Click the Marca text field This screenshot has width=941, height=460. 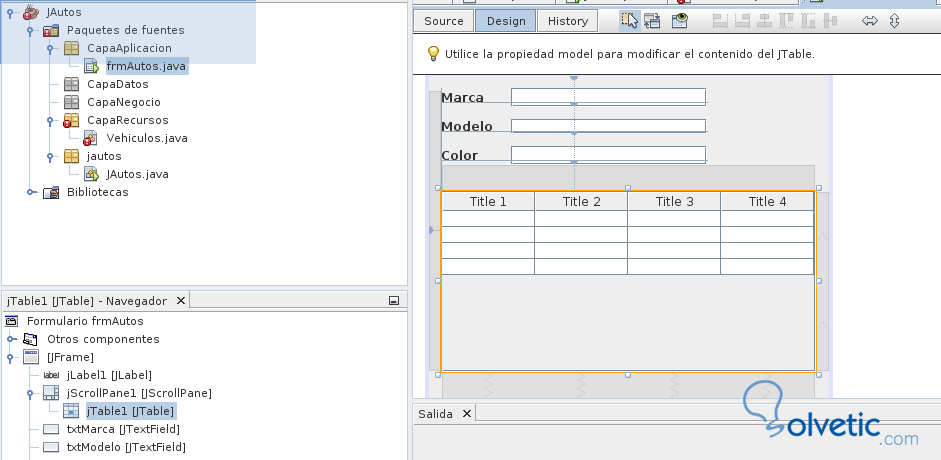pyautogui.click(x=608, y=97)
